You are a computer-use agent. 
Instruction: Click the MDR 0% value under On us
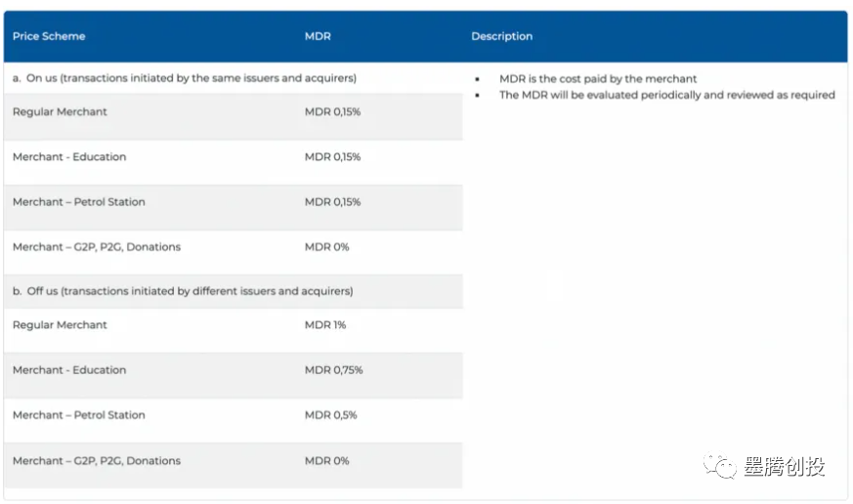[326, 247]
